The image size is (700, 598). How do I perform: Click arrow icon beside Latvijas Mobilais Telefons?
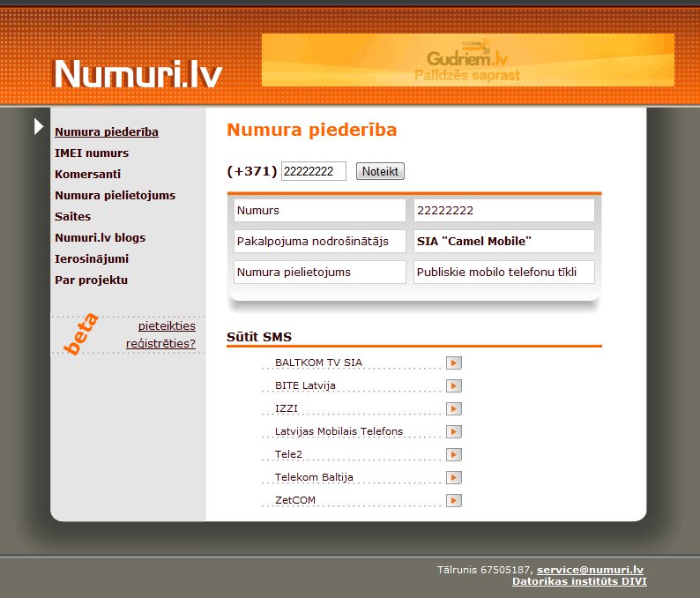[x=453, y=431]
